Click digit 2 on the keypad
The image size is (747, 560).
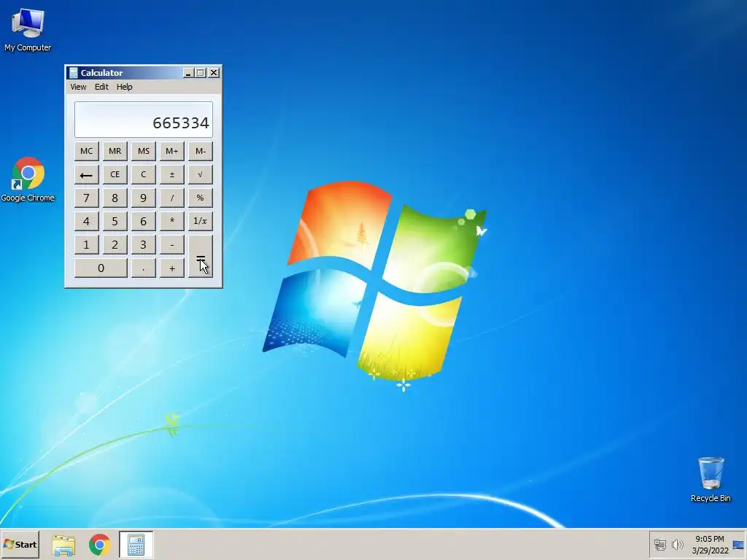point(115,245)
